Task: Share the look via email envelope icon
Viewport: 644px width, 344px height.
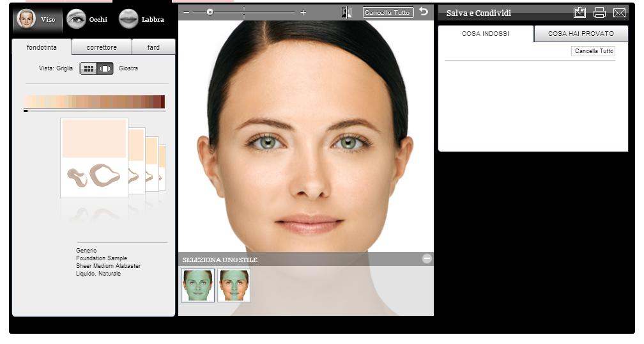Action: (x=619, y=13)
